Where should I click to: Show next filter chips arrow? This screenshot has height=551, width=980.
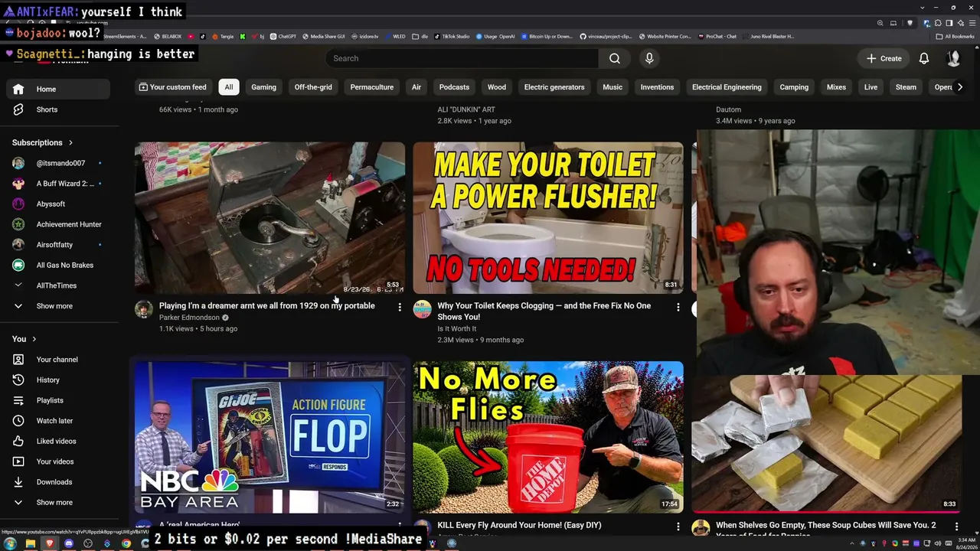[960, 87]
